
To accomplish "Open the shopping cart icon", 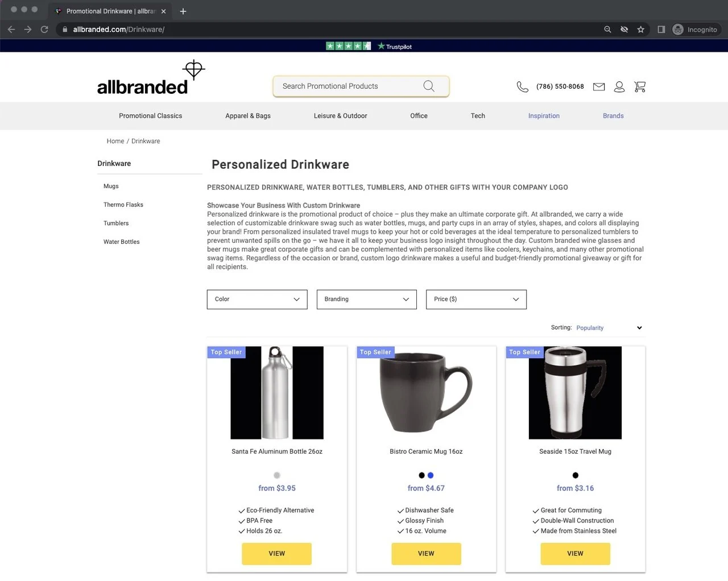I will click(640, 86).
